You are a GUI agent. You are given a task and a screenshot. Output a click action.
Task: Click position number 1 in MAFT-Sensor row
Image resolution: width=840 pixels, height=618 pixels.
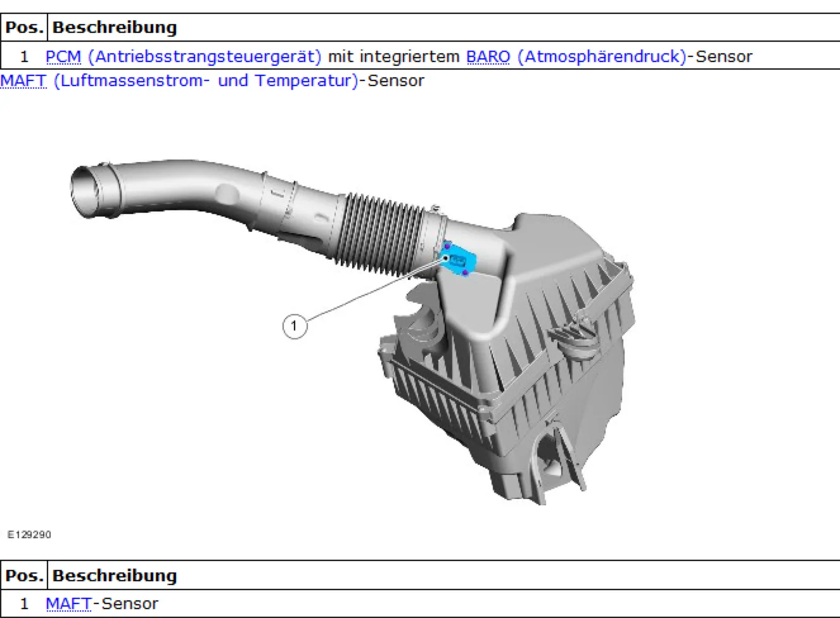click(x=24, y=603)
